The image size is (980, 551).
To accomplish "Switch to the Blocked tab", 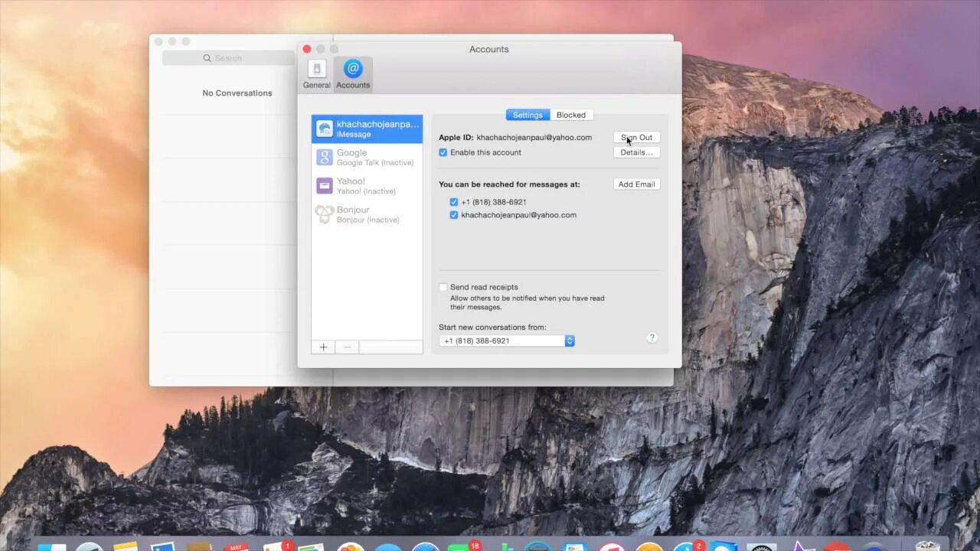I will pyautogui.click(x=571, y=115).
